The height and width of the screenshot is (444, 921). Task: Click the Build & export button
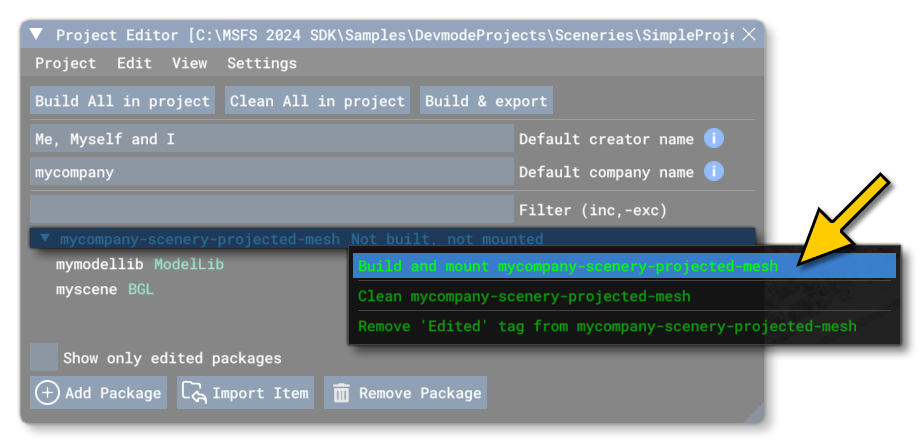486,100
